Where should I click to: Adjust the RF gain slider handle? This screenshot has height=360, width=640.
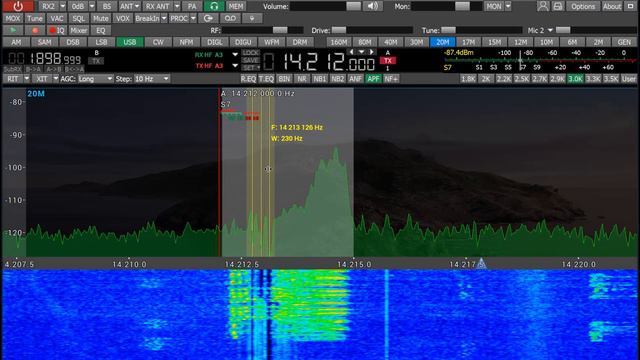point(280,30)
